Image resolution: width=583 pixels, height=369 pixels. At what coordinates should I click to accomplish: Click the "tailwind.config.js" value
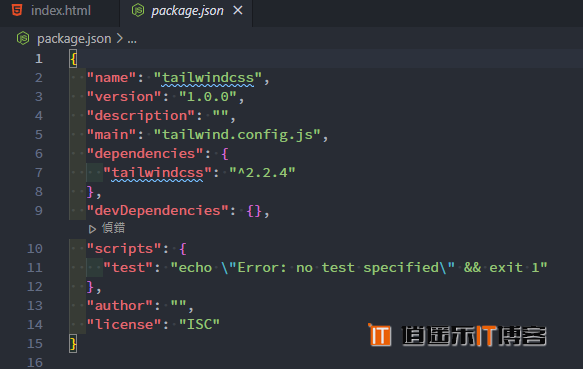[237, 135]
